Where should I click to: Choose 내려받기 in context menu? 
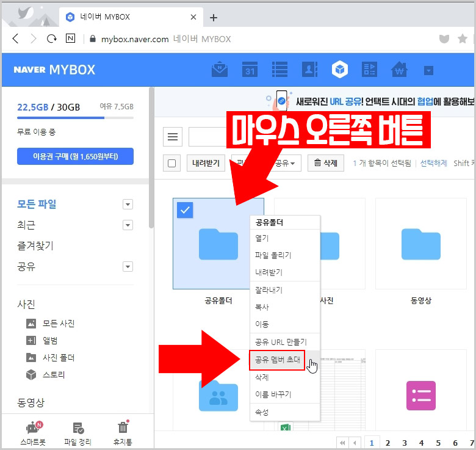point(285,272)
